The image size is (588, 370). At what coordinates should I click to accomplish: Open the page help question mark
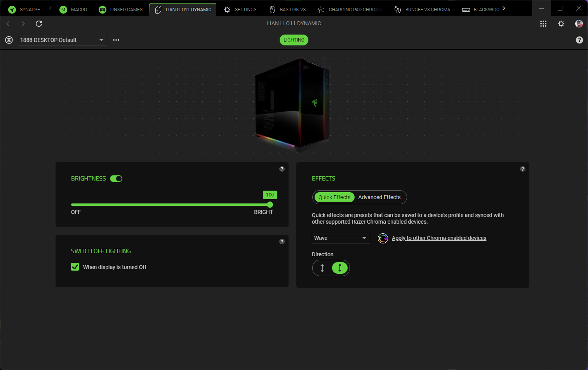pyautogui.click(x=579, y=40)
